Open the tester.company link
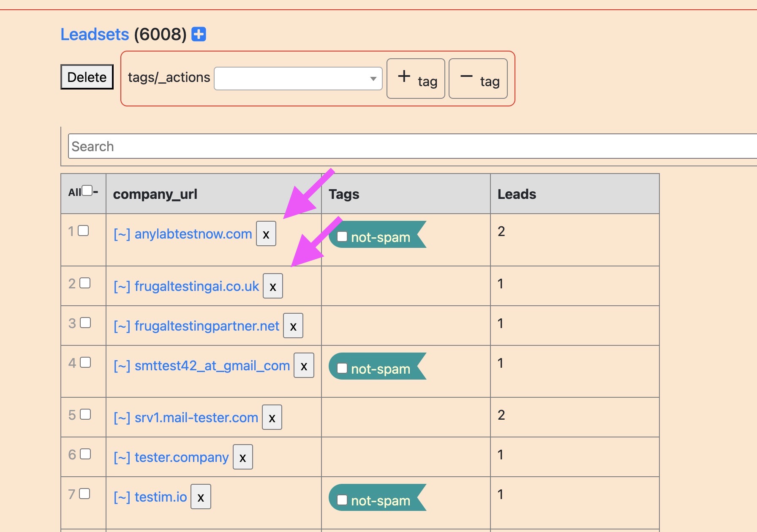The image size is (757, 532). coord(181,457)
